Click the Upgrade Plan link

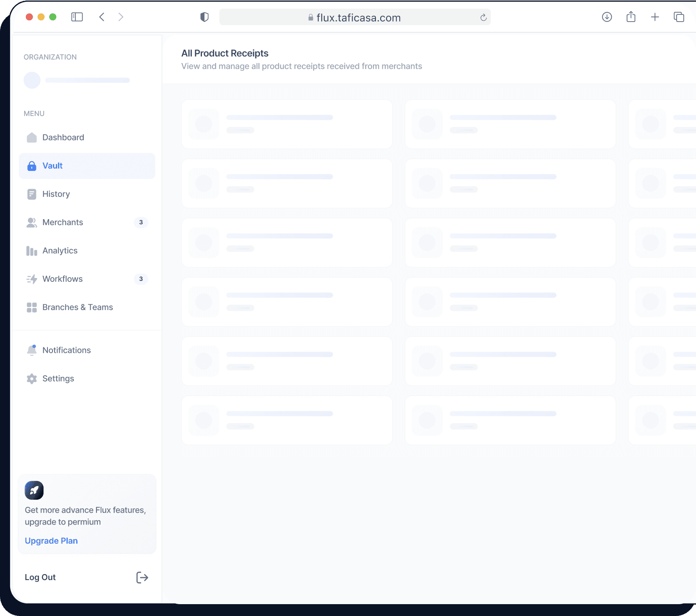coord(51,541)
